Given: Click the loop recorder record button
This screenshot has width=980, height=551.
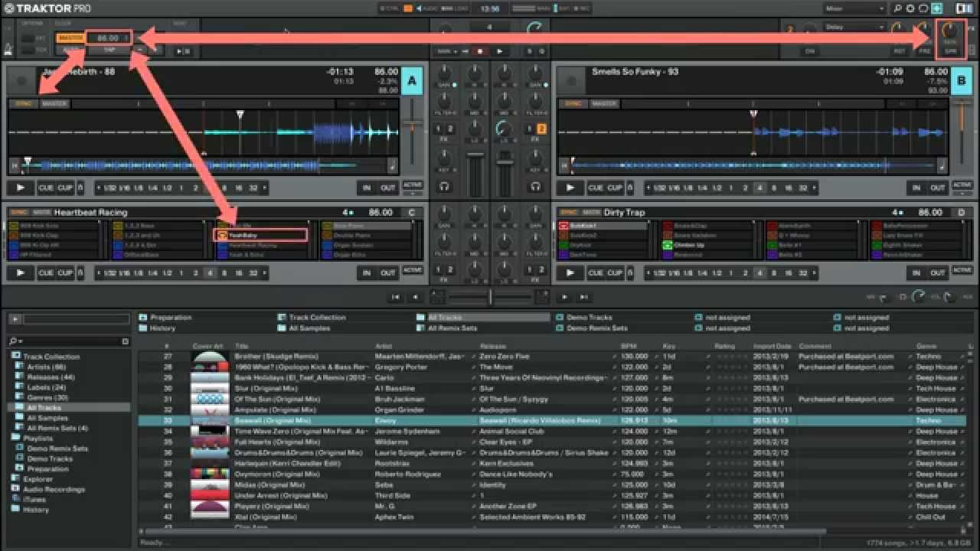Looking at the screenshot, I should pyautogui.click(x=480, y=51).
